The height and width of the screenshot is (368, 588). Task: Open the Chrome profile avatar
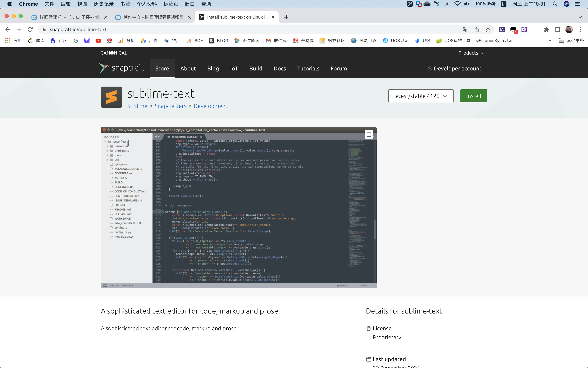[x=569, y=29]
